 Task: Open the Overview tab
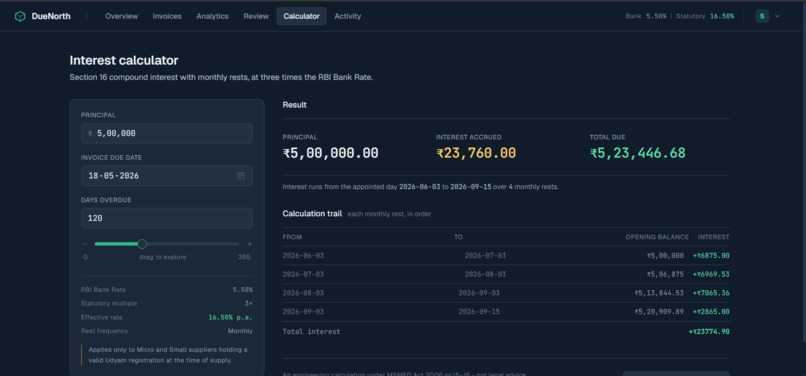click(x=122, y=16)
